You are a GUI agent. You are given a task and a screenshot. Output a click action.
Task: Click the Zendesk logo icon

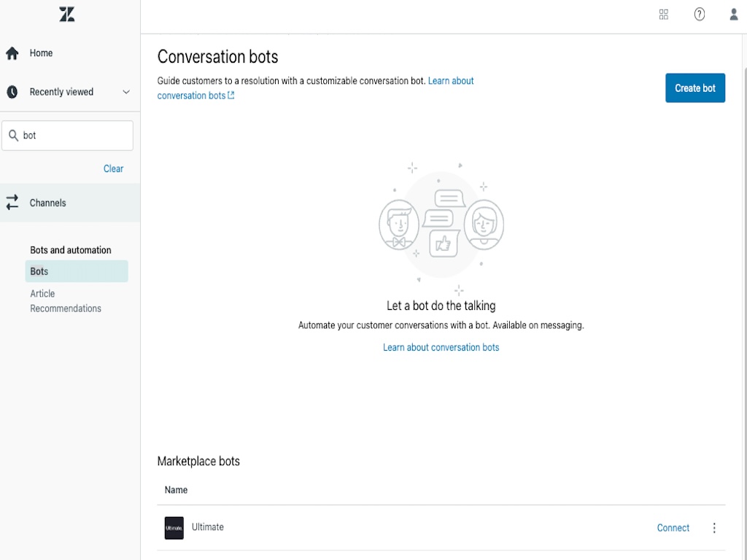point(67,15)
